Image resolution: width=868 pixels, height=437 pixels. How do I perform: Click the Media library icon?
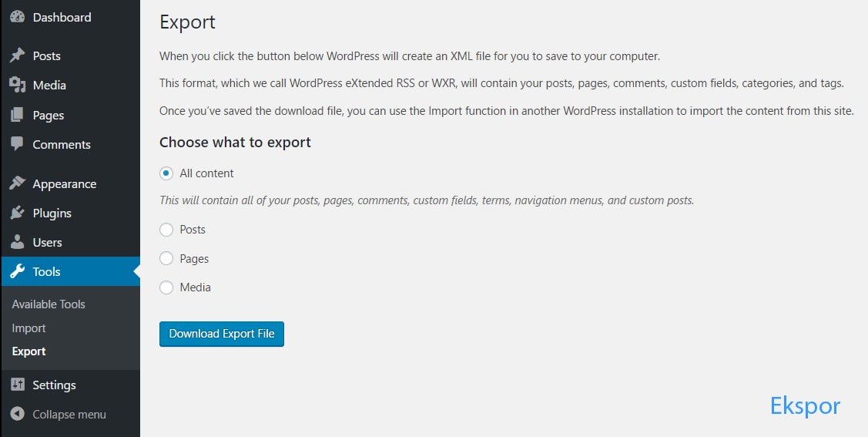click(x=18, y=85)
